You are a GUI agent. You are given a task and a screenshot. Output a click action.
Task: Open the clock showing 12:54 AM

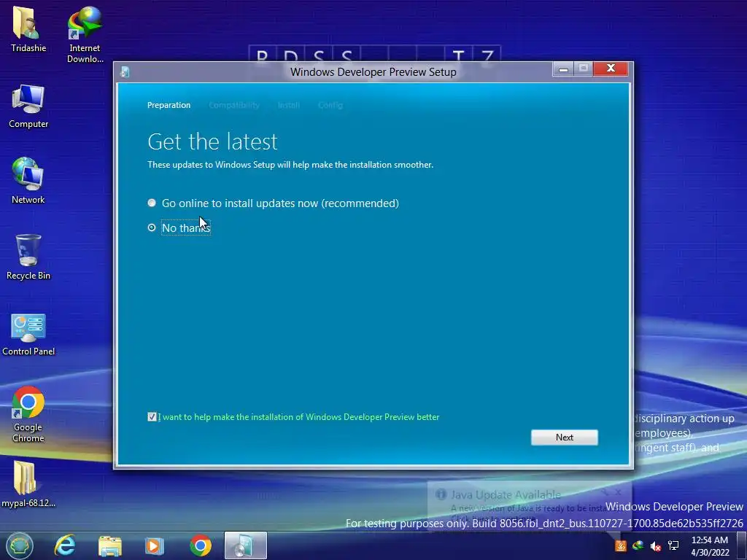click(x=710, y=546)
